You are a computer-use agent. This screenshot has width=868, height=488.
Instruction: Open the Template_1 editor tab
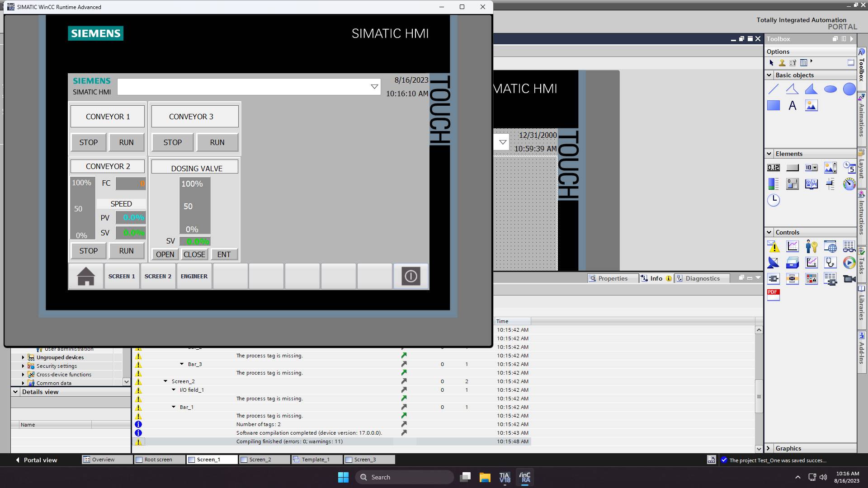click(317, 460)
